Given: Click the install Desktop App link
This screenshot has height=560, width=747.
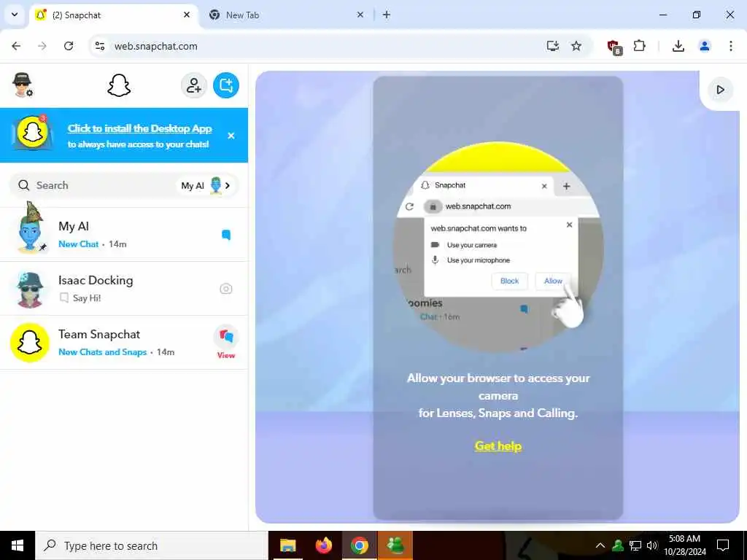Looking at the screenshot, I should [x=139, y=128].
